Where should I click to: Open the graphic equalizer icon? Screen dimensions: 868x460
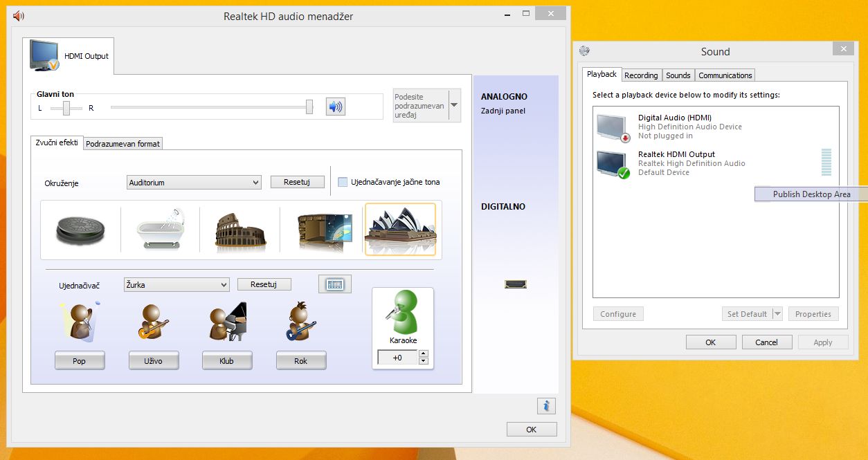click(335, 284)
